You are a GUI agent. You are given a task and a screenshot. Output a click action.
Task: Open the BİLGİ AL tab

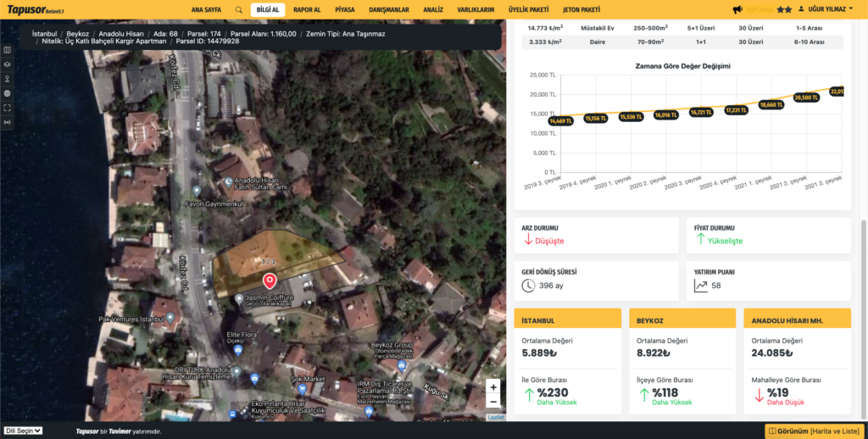tap(268, 9)
